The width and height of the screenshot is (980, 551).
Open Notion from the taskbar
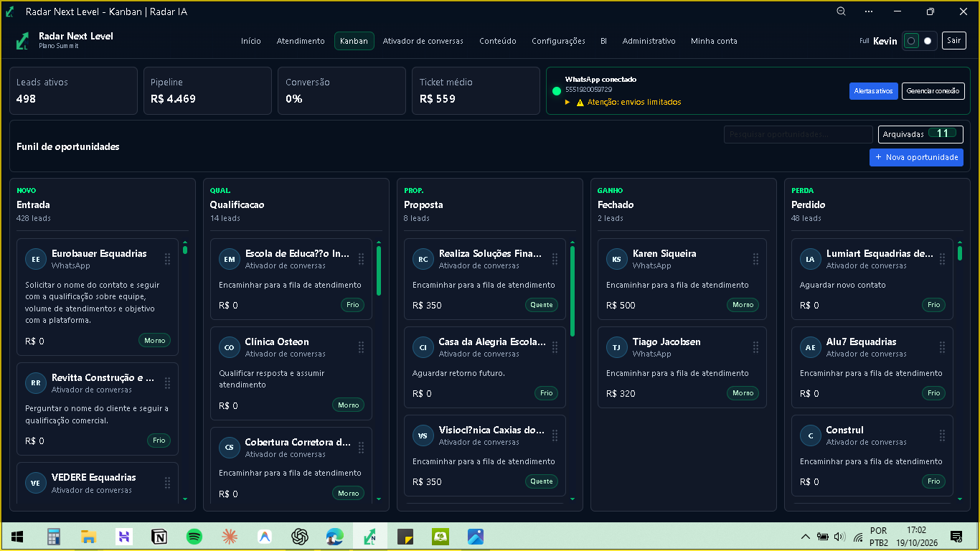click(x=159, y=536)
